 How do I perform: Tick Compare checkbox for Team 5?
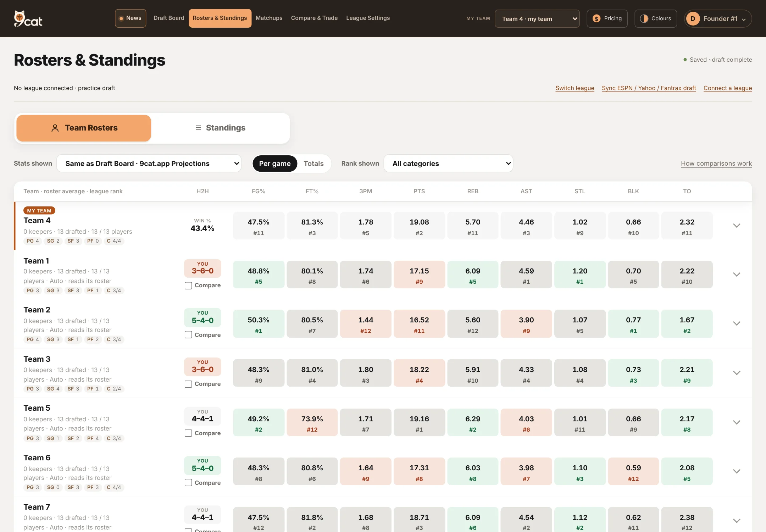(188, 433)
